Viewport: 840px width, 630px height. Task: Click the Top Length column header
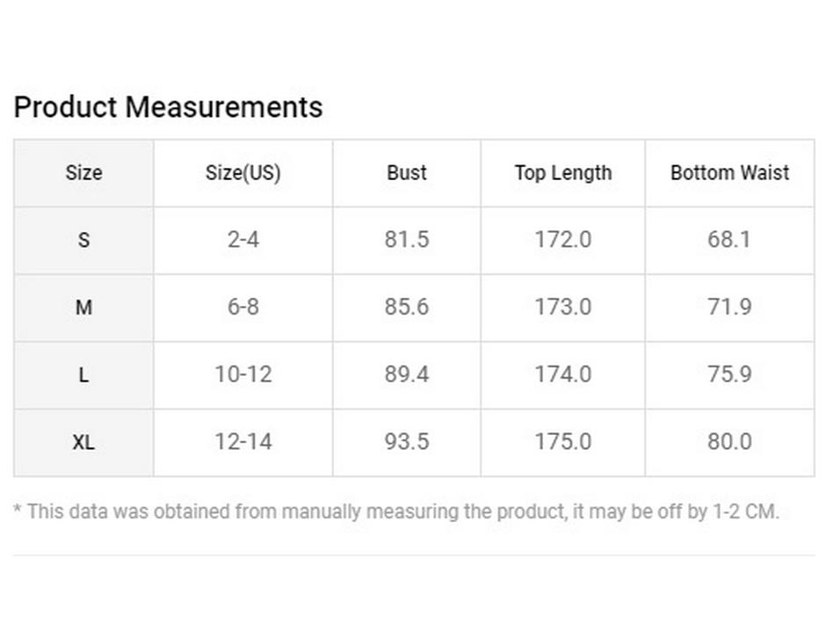pos(562,173)
